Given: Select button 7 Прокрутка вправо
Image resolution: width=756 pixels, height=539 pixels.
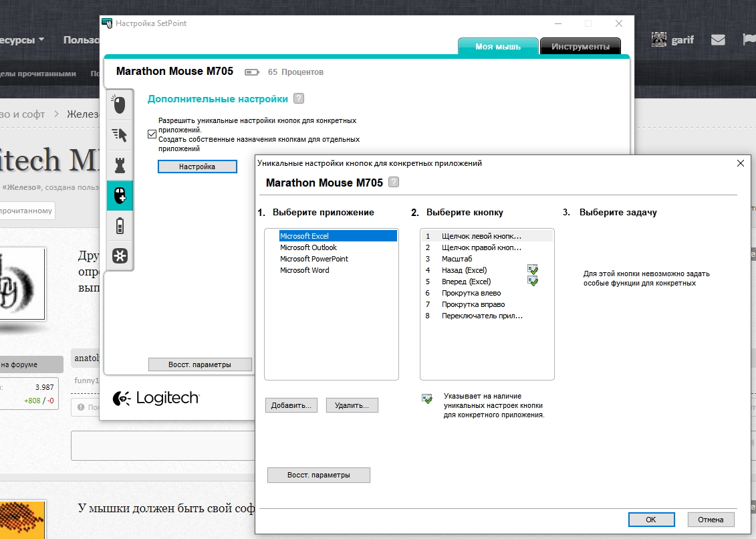Looking at the screenshot, I should point(487,304).
